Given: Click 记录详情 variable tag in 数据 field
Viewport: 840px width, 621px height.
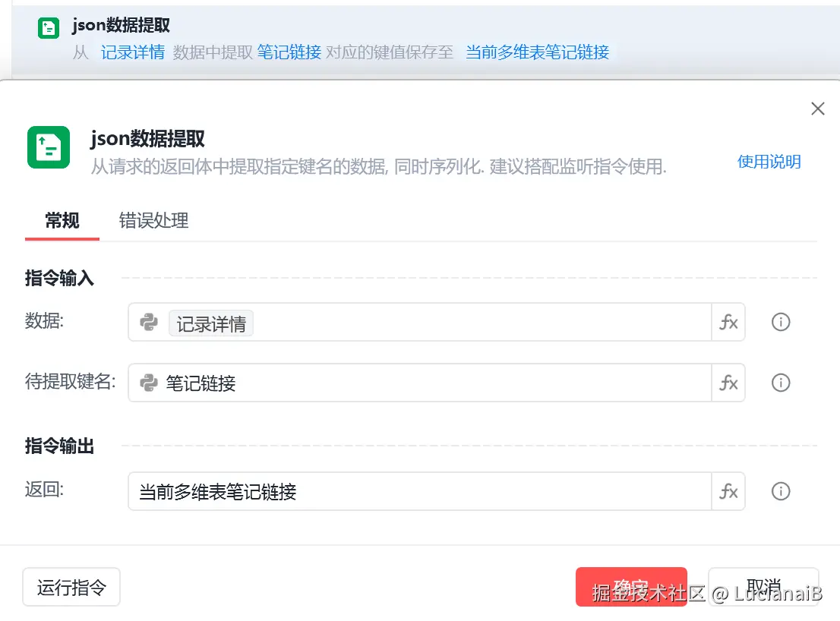Looking at the screenshot, I should 211,323.
